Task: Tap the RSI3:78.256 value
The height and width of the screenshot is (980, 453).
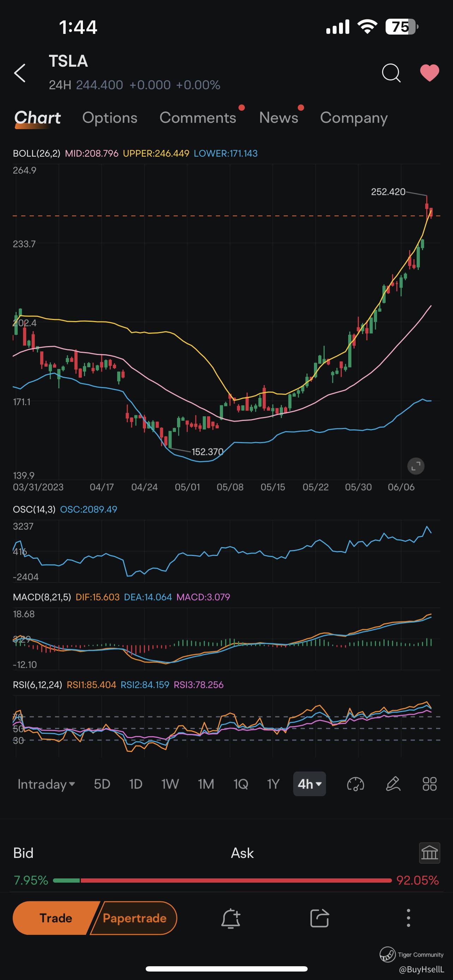Action: (x=199, y=685)
